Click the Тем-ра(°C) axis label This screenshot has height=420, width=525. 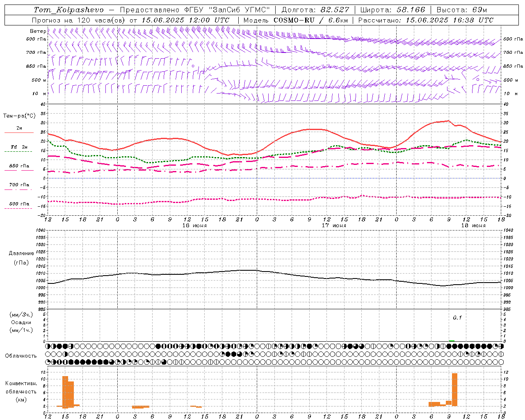(19, 116)
